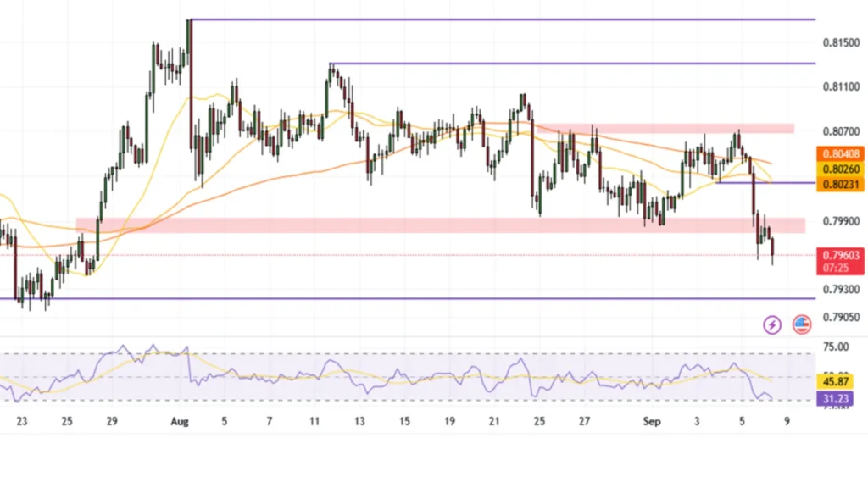Click the US flag economic event icon

801,324
